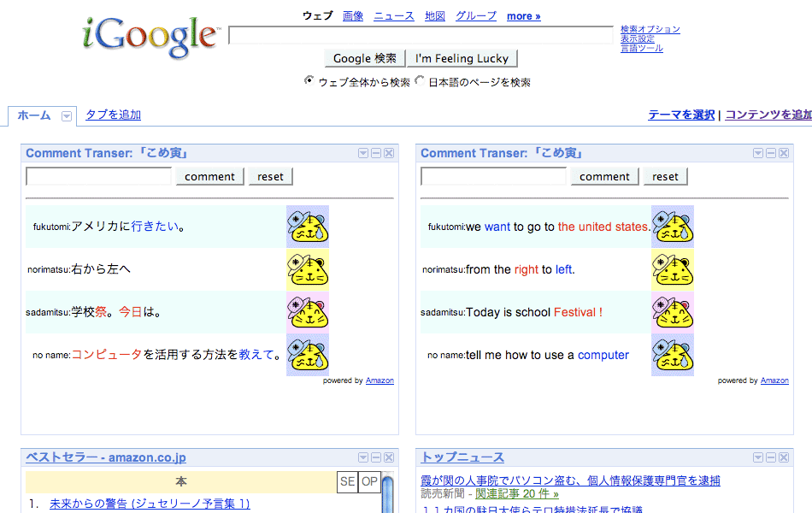Select the SE tab in bestseller gadget

tap(348, 481)
